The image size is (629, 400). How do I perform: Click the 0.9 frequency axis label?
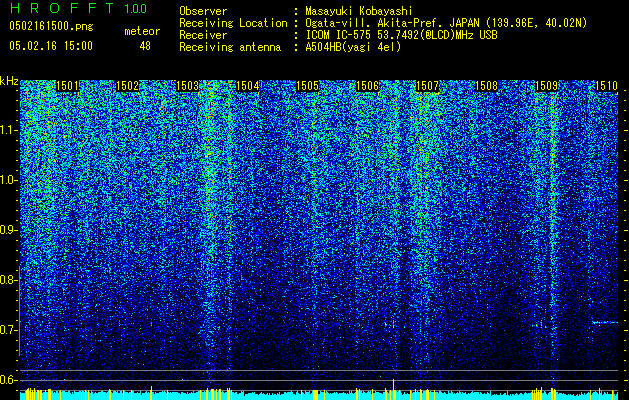[x=8, y=230]
